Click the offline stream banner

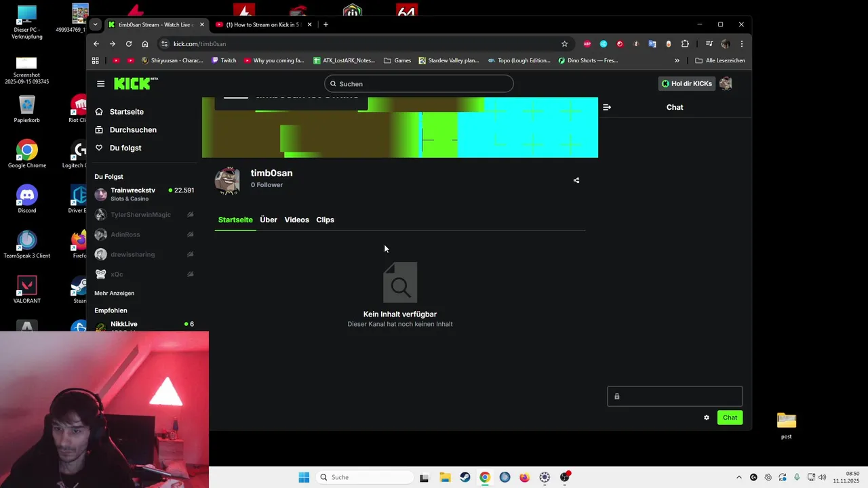400,127
